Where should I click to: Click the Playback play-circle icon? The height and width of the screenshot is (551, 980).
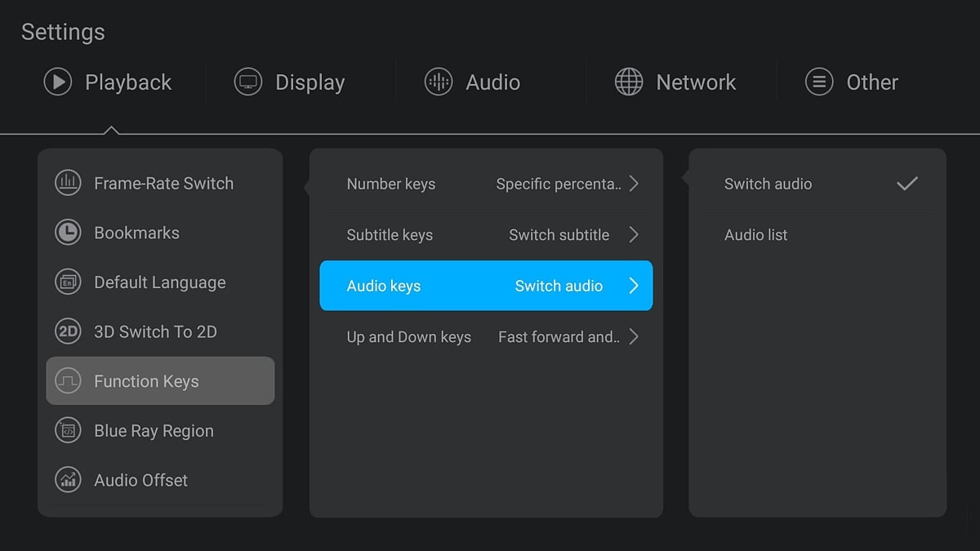[x=58, y=82]
